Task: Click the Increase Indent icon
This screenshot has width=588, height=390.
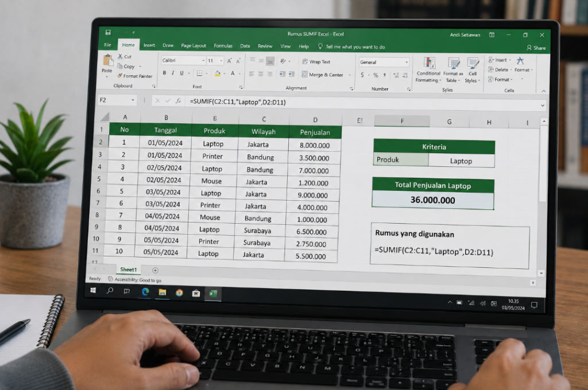Action: tap(292, 74)
